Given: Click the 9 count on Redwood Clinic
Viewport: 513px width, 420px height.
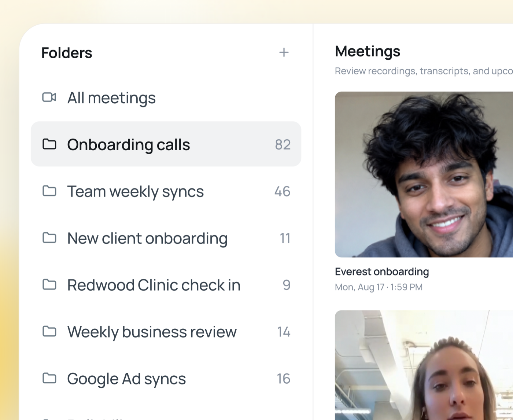Looking at the screenshot, I should [287, 285].
